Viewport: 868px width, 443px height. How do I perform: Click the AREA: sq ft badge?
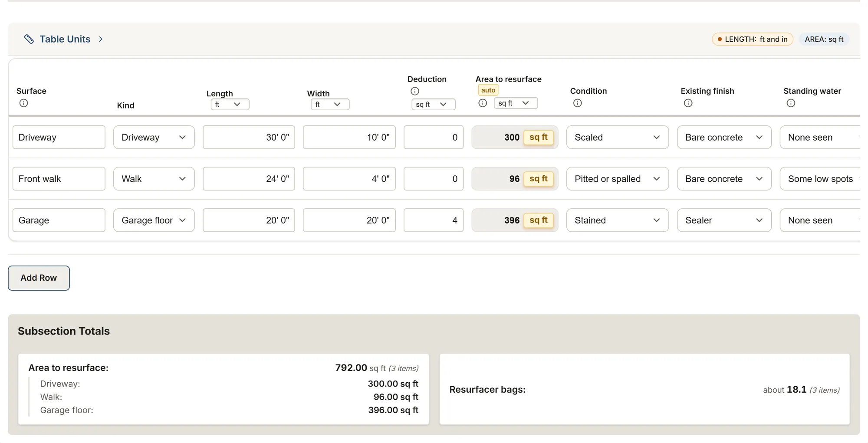coord(824,39)
